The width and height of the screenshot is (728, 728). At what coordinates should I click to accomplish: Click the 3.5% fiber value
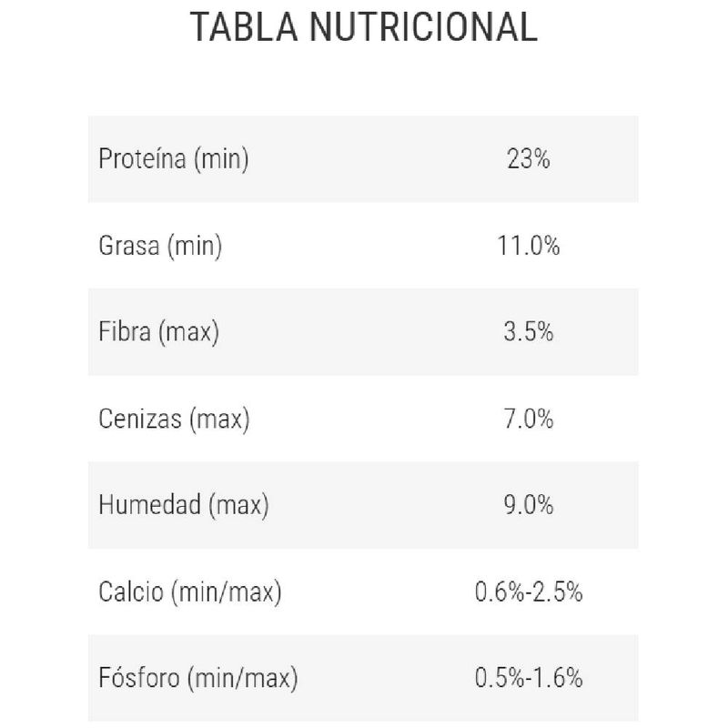point(529,333)
